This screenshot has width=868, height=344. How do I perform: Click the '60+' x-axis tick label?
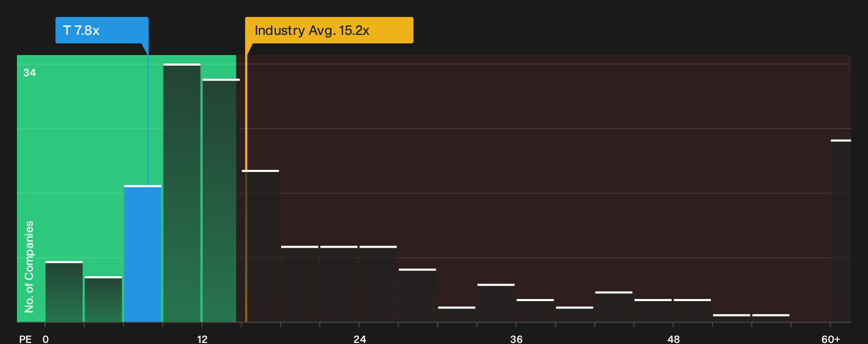click(831, 339)
